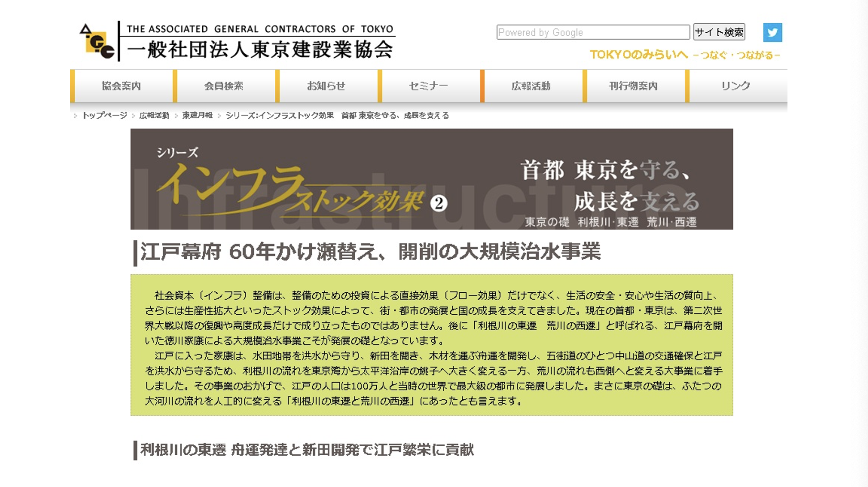The image size is (868, 487).
Task: Select the 刊行物案内 menu item
Action: 634,86
